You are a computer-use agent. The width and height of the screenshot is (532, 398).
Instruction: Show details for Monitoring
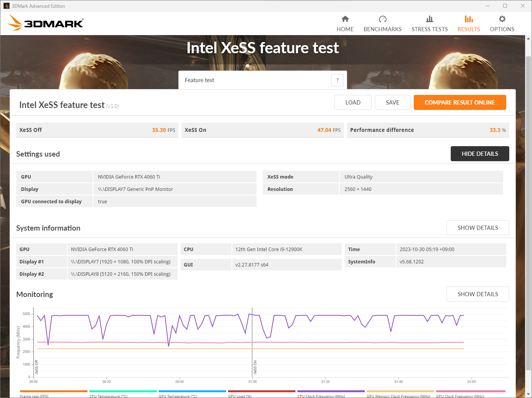pyautogui.click(x=478, y=294)
